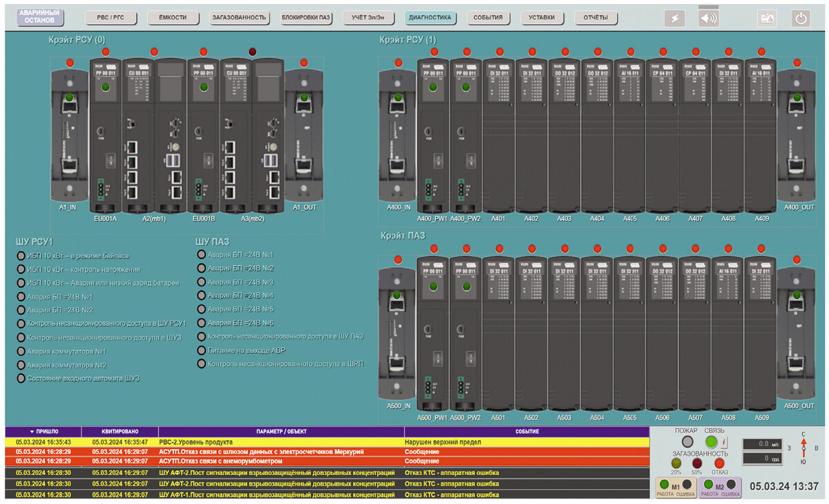The image size is (829, 504).
Task: Click the A500_IN module in Крэйт ПАЗ
Action: pos(398,331)
